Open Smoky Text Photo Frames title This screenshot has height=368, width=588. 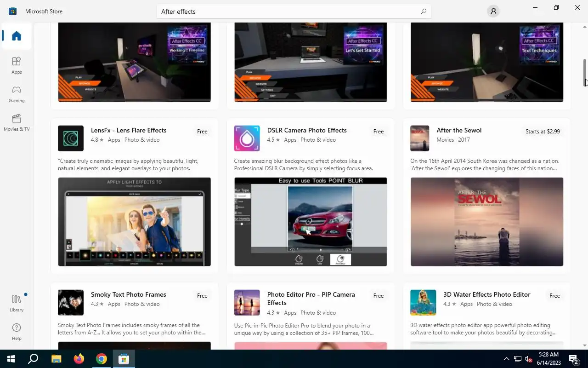click(x=129, y=294)
